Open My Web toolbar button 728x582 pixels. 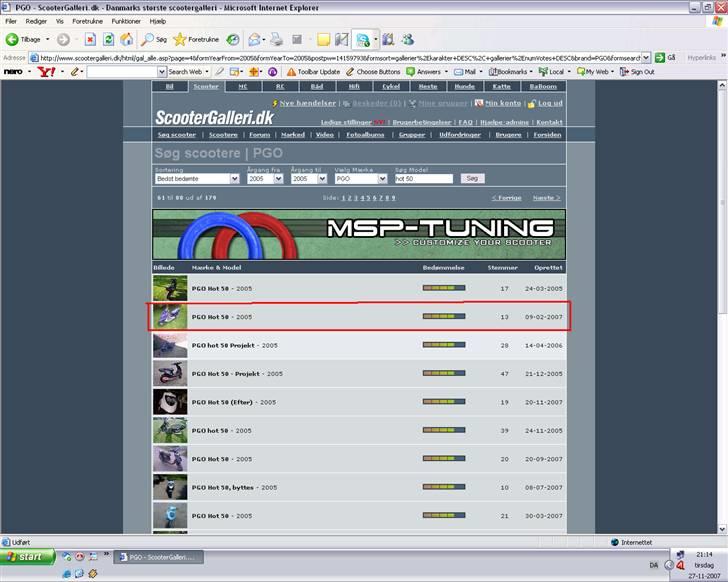[592, 72]
